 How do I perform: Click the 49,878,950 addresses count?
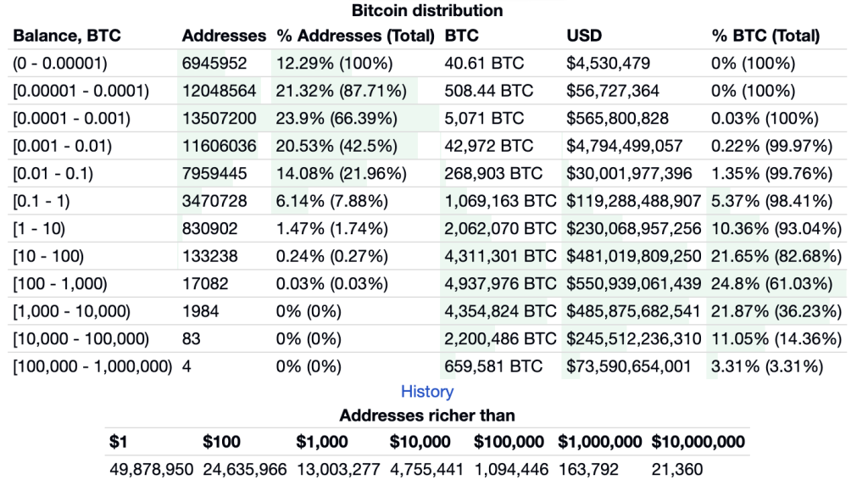coord(151,469)
